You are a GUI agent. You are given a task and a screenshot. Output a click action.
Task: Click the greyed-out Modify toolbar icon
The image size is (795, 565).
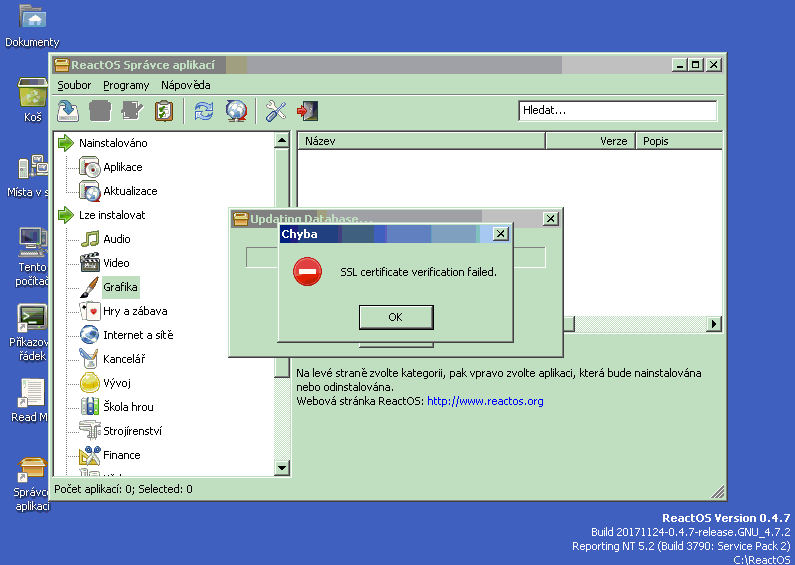pyautogui.click(x=132, y=111)
